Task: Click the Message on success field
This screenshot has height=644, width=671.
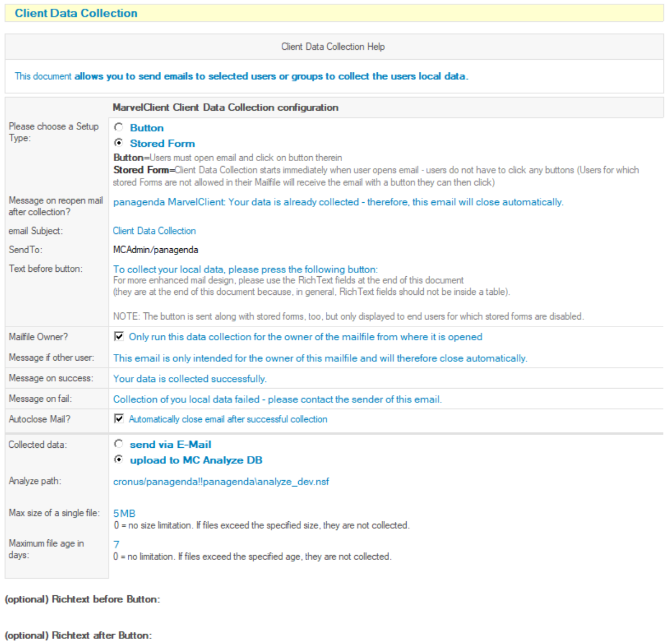Action: point(190,379)
